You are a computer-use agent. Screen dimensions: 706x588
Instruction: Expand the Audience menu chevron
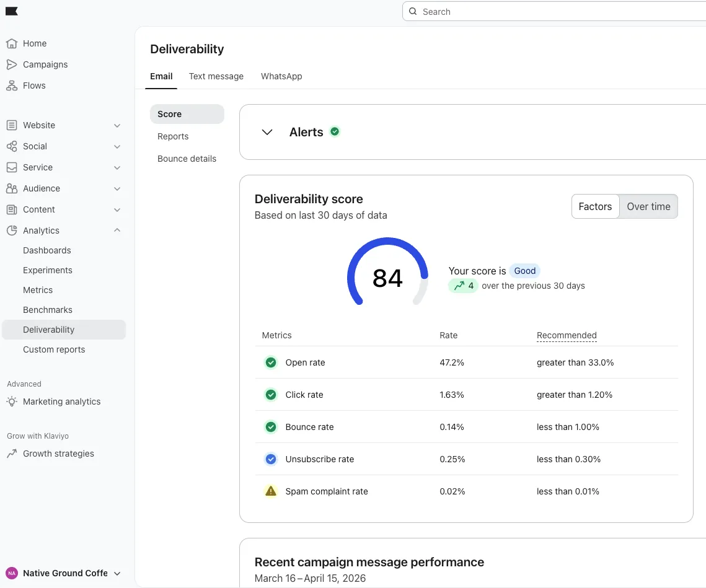coord(117,188)
